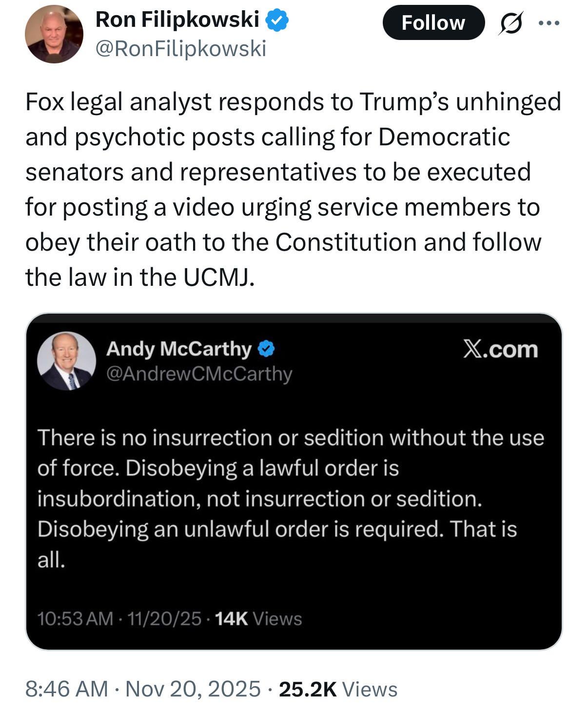Click the quoted post's 10:53 AM timestamp

pyautogui.click(x=75, y=618)
